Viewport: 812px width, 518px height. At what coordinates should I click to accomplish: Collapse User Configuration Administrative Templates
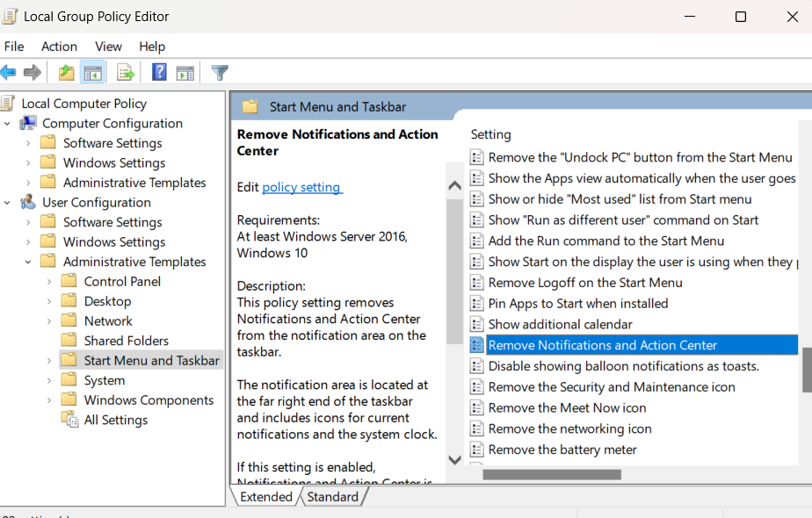tap(28, 262)
